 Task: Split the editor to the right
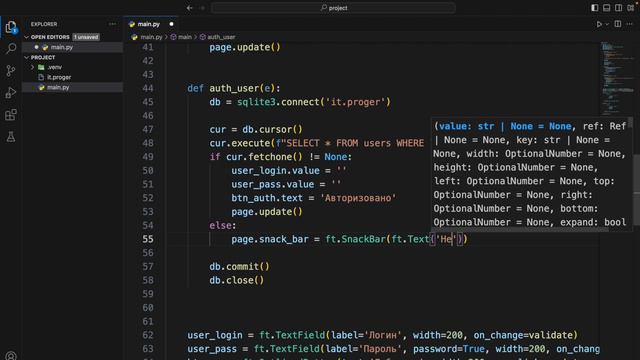tap(618, 24)
